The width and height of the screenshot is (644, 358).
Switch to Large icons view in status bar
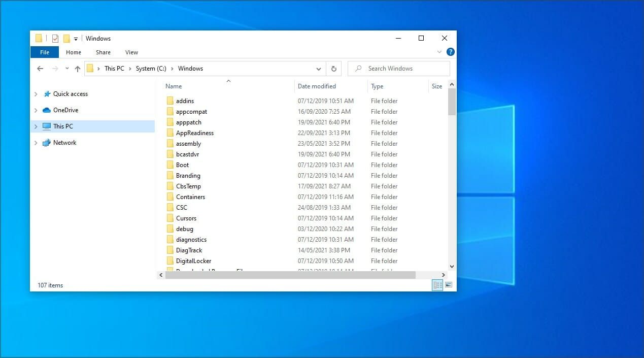(x=449, y=285)
